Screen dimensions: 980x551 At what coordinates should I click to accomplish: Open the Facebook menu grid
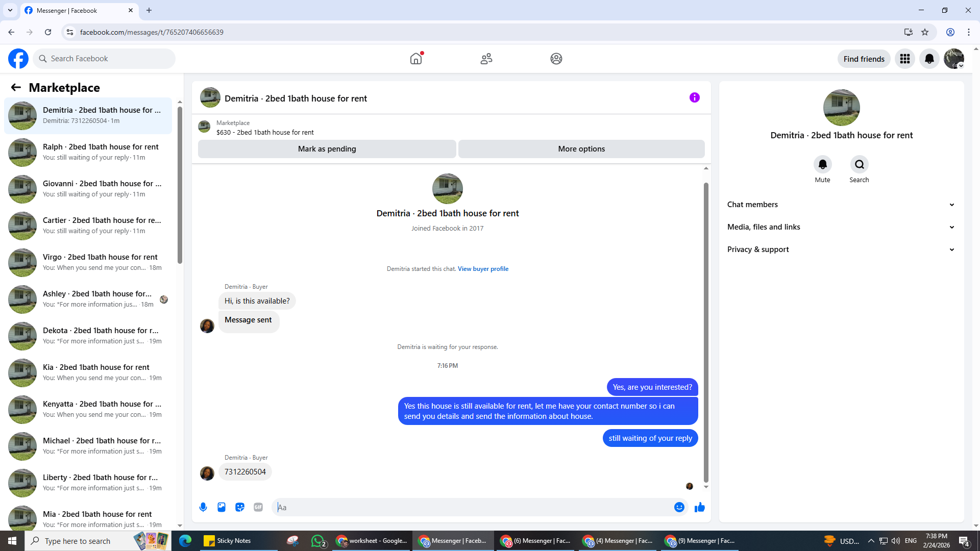tap(905, 59)
